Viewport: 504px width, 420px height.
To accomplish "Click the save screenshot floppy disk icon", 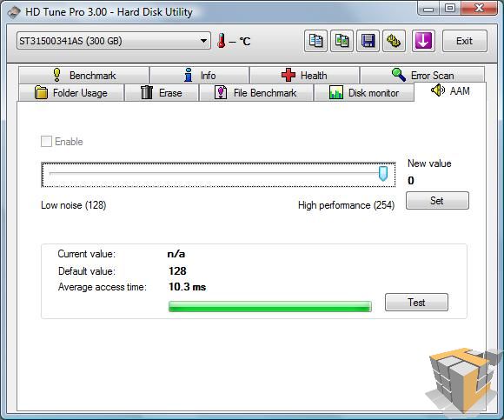I will click(368, 41).
